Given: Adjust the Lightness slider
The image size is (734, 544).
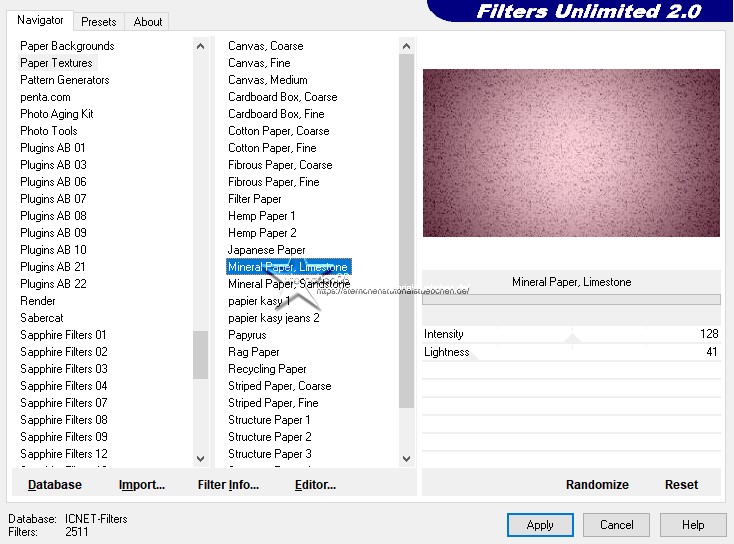Looking at the screenshot, I should (x=571, y=352).
